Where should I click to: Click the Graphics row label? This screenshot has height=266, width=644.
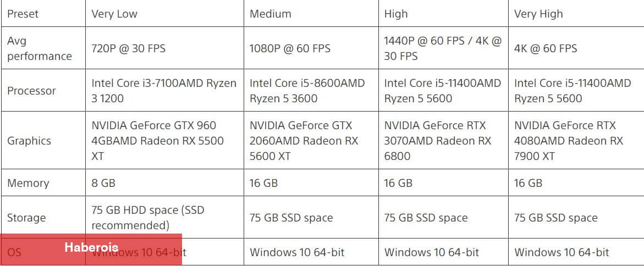[x=43, y=140]
